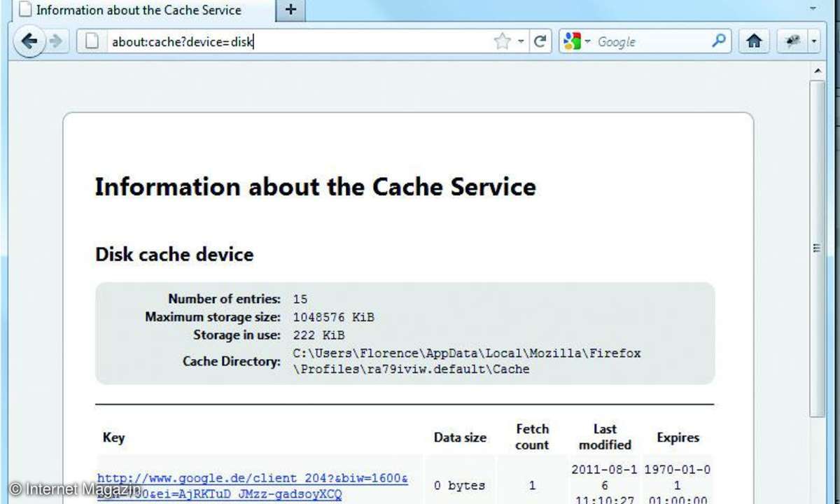Click the Storage in use label
The height and width of the screenshot is (504, 840).
pyautogui.click(x=237, y=335)
